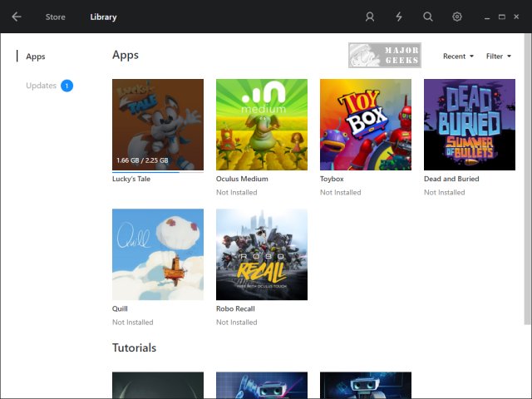Viewport: 532px width, 399px height.
Task: Switch to the Store tab
Action: [56, 17]
